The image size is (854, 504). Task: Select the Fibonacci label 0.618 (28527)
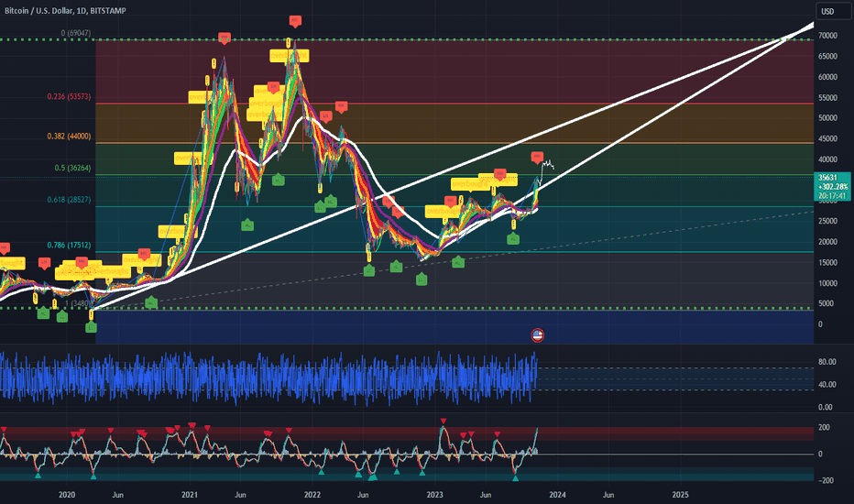tap(69, 200)
